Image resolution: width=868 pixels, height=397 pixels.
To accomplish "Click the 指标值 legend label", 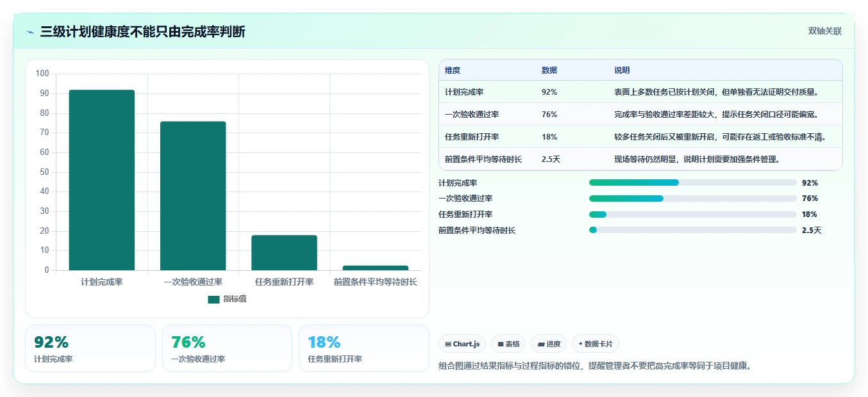I will point(235,299).
